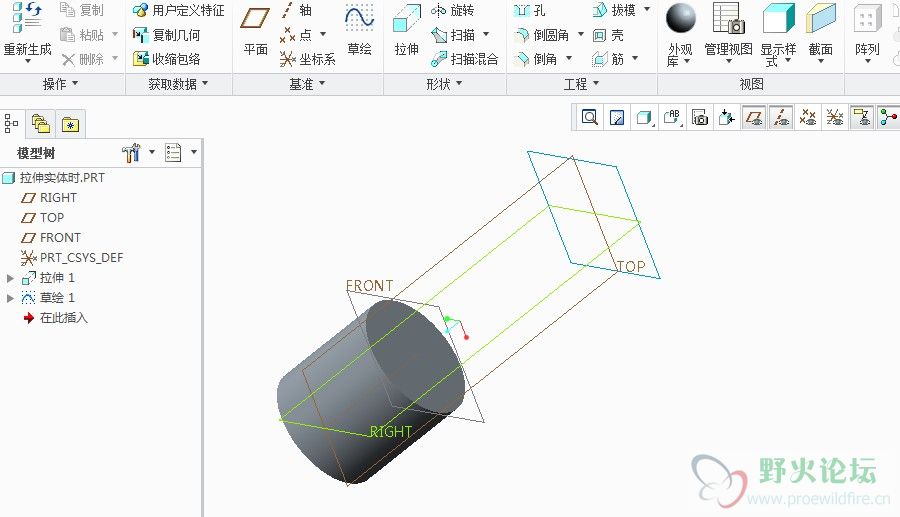
Task: Click the Repaint icon in graphics toolbar
Action: 617,118
